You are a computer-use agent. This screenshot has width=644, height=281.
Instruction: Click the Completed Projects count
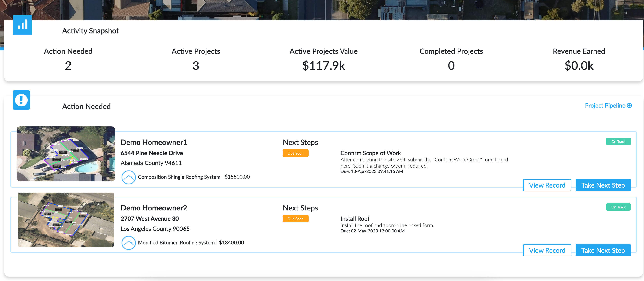coord(451,66)
